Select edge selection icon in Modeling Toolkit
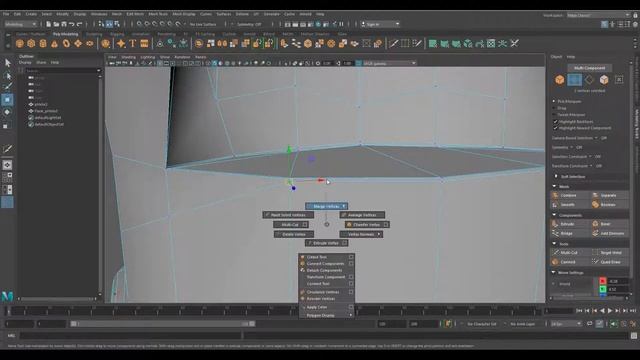The width and height of the screenshot is (640, 360). tap(589, 80)
